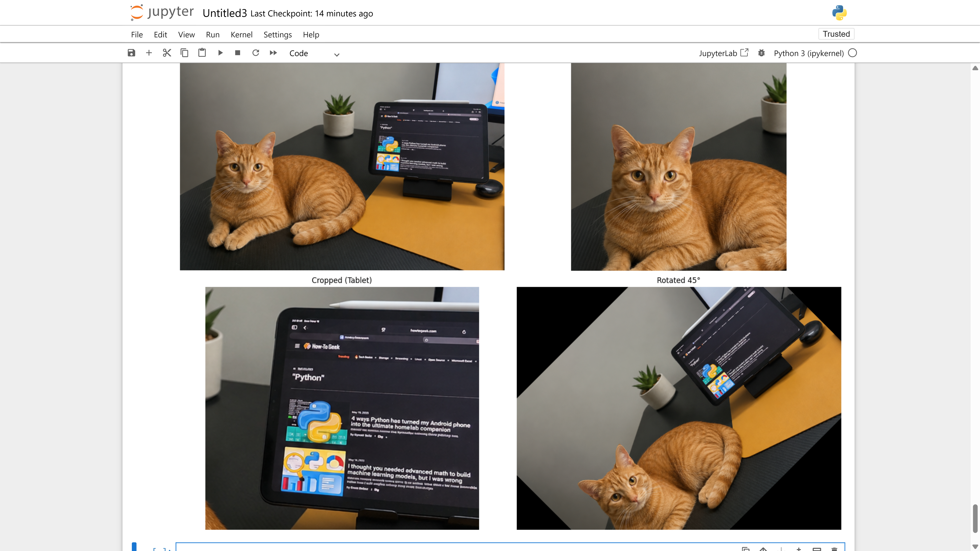Save the notebook with the floppy disk icon
Image resolution: width=980 pixels, height=551 pixels.
click(x=131, y=53)
